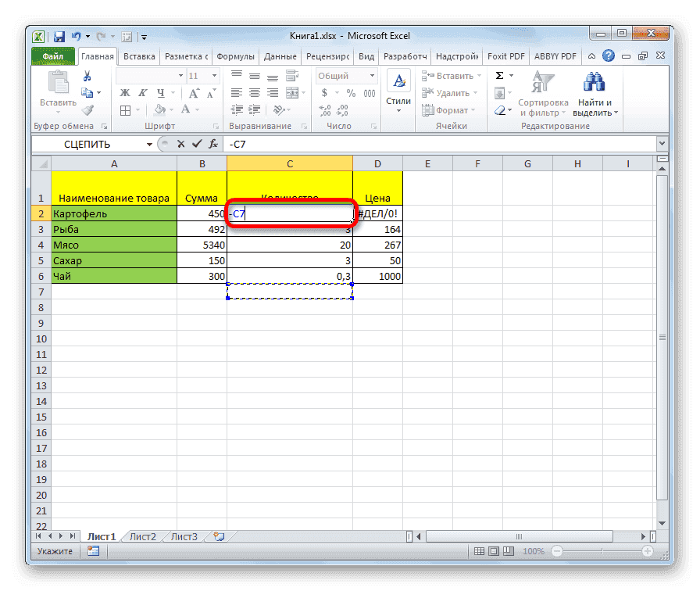Click the confirm entry checkmark on formula bar
This screenshot has height=591, width=700.
197,144
